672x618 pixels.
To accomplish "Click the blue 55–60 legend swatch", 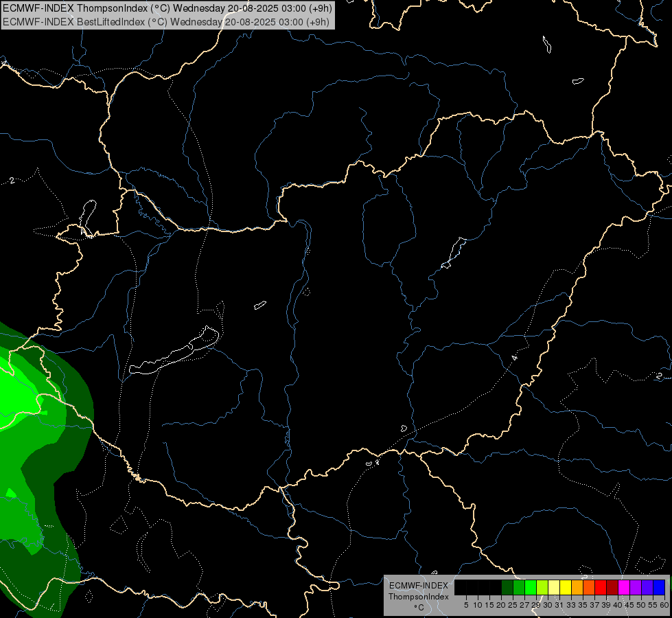I will (x=659, y=587).
